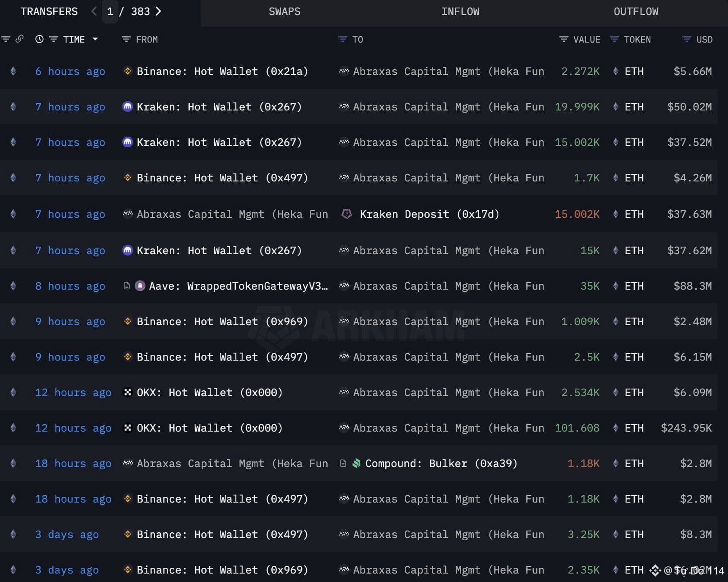Go to the previous transfers page
This screenshot has width=728, height=582.
click(94, 12)
